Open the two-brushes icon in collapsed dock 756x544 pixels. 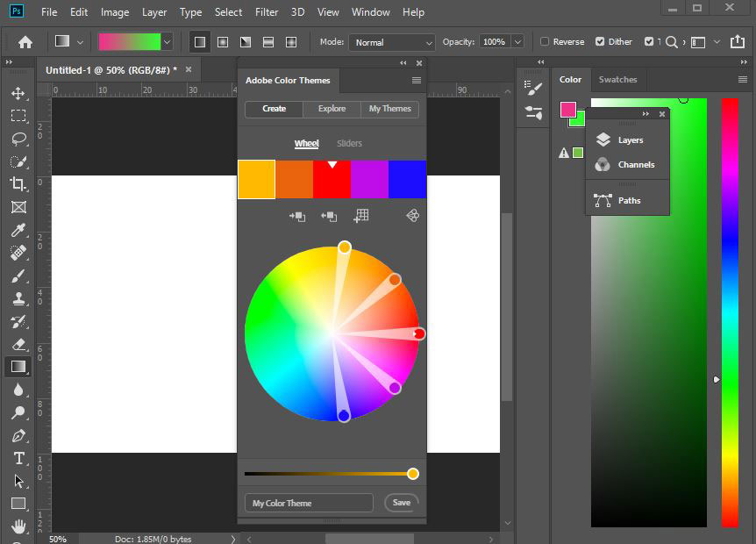pyautogui.click(x=533, y=113)
